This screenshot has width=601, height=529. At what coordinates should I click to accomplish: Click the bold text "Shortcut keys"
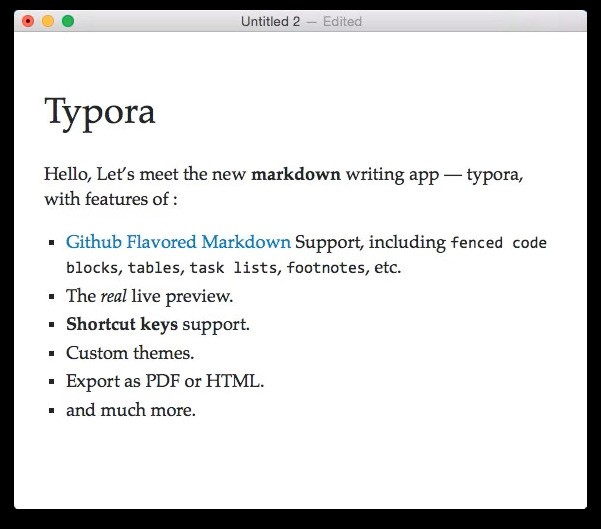122,324
